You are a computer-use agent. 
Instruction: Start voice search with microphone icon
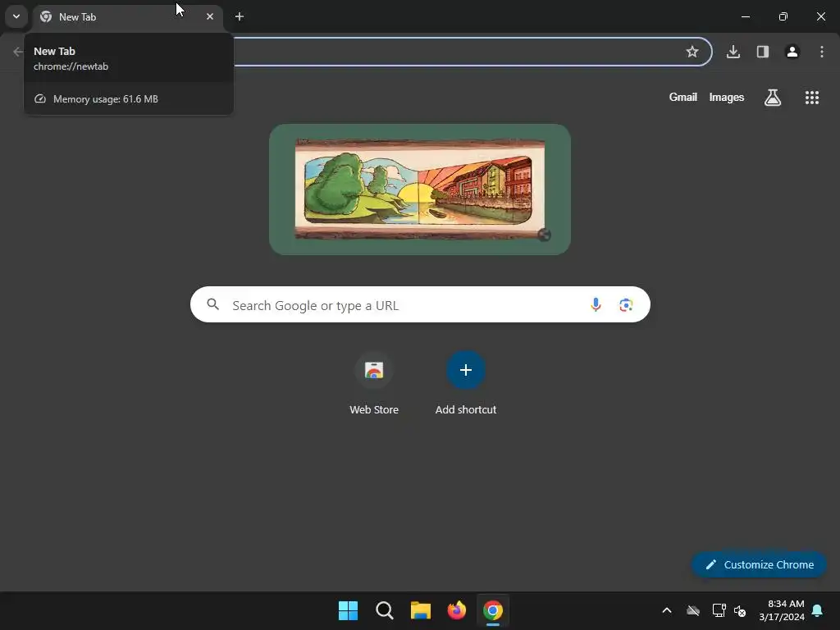tap(596, 305)
